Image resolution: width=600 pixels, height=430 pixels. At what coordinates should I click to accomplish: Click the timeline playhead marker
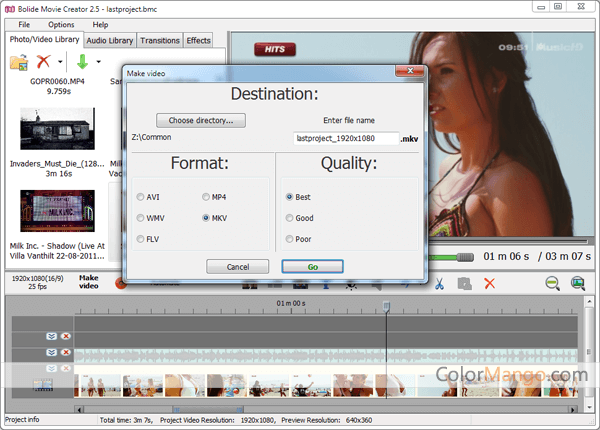pyautogui.click(x=387, y=305)
